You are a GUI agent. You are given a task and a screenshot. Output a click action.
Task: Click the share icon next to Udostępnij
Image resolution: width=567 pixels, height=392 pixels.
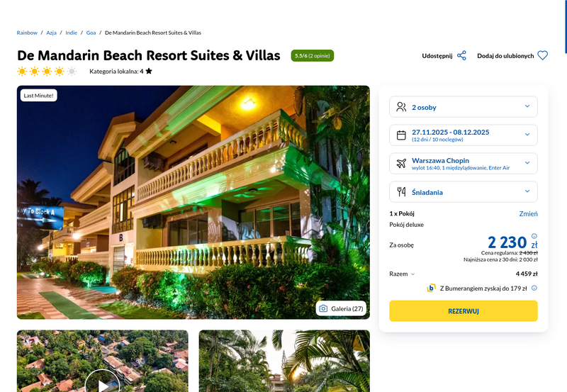[461, 56]
